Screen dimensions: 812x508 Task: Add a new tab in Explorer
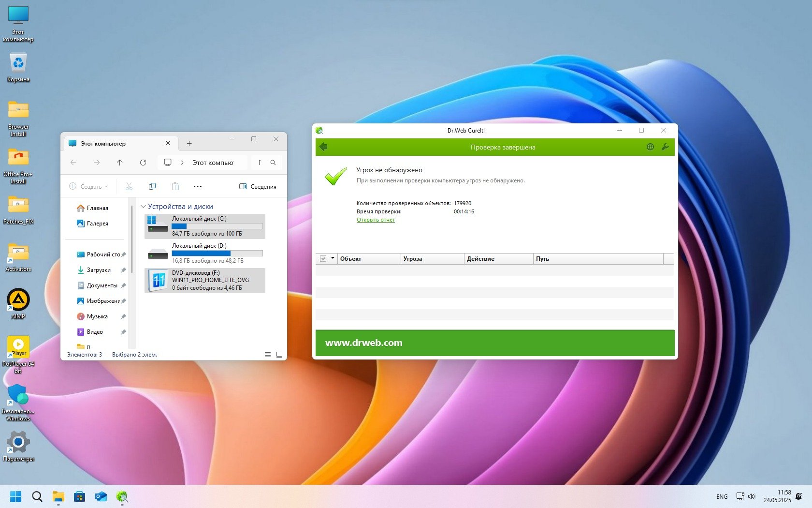point(189,143)
